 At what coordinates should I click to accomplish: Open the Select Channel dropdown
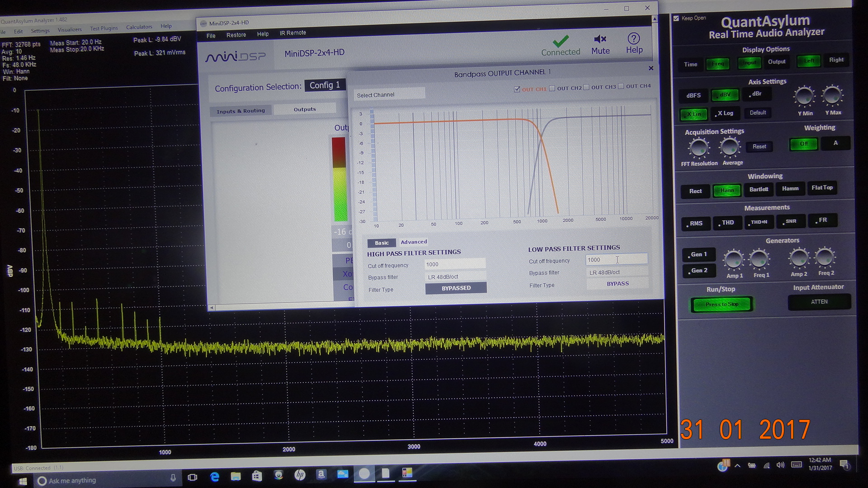point(389,94)
